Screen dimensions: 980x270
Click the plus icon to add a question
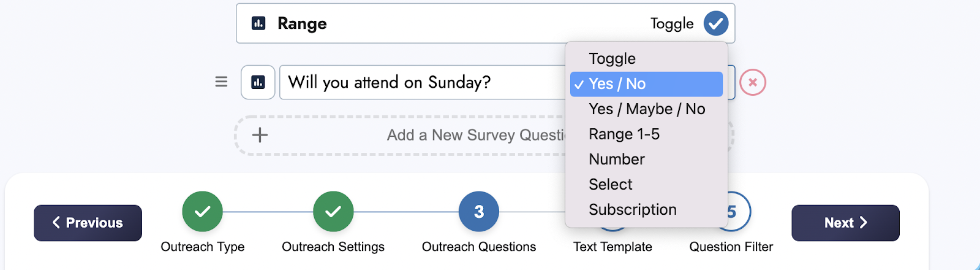[260, 135]
